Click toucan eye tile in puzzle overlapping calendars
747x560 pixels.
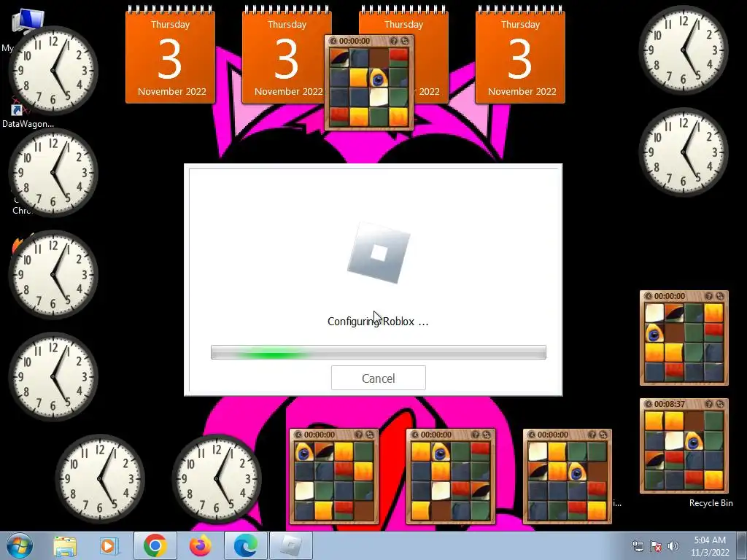(x=379, y=78)
